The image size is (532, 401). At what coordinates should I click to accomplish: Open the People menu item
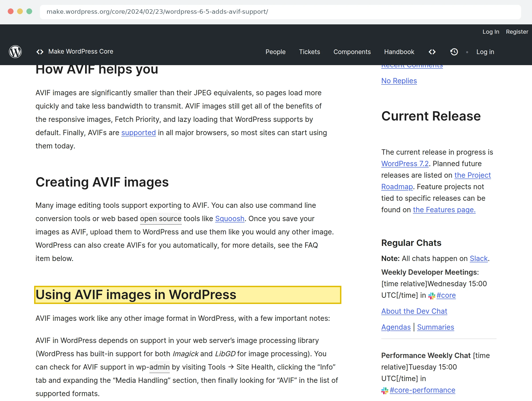coord(275,52)
